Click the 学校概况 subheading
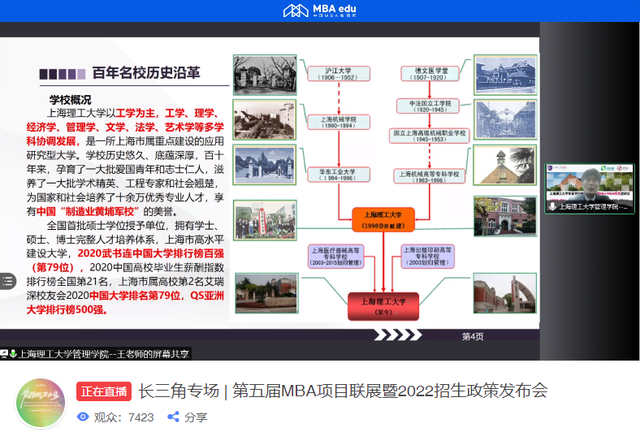Screen dimensions: 640x445 70,100
